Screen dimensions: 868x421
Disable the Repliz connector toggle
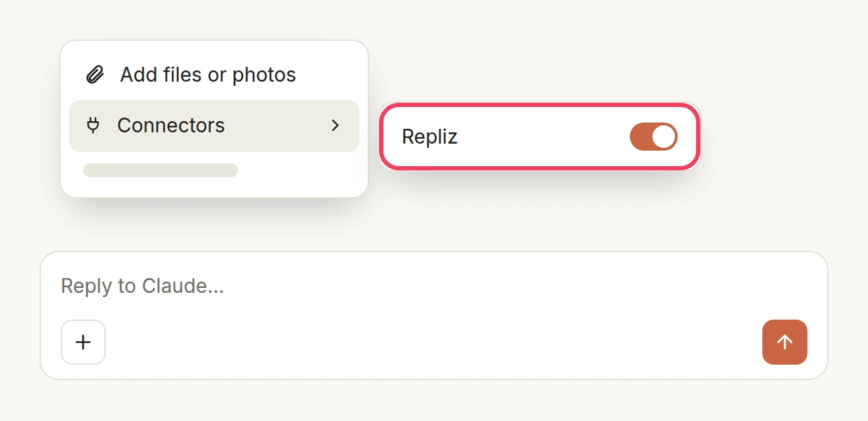click(x=654, y=137)
